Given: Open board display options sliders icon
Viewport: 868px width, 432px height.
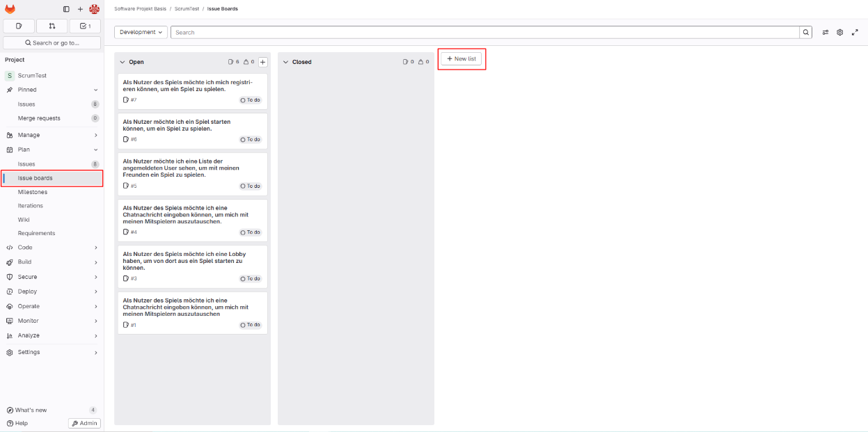Looking at the screenshot, I should [826, 32].
